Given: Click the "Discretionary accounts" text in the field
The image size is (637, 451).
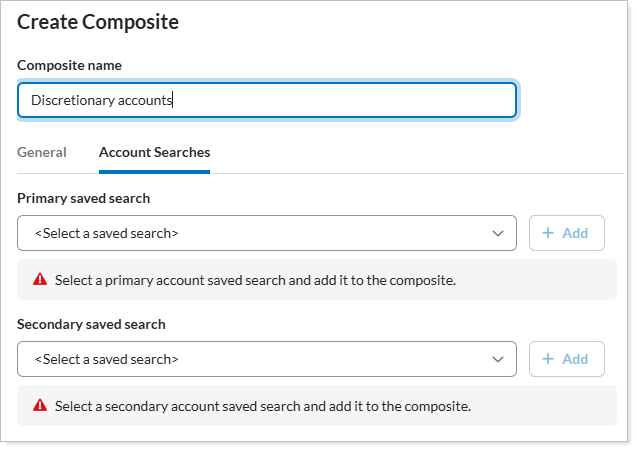Looking at the screenshot, I should tap(102, 100).
